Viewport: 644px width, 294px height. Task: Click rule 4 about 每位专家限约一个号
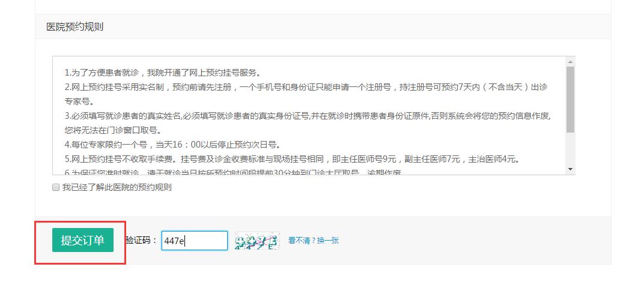(x=172, y=145)
